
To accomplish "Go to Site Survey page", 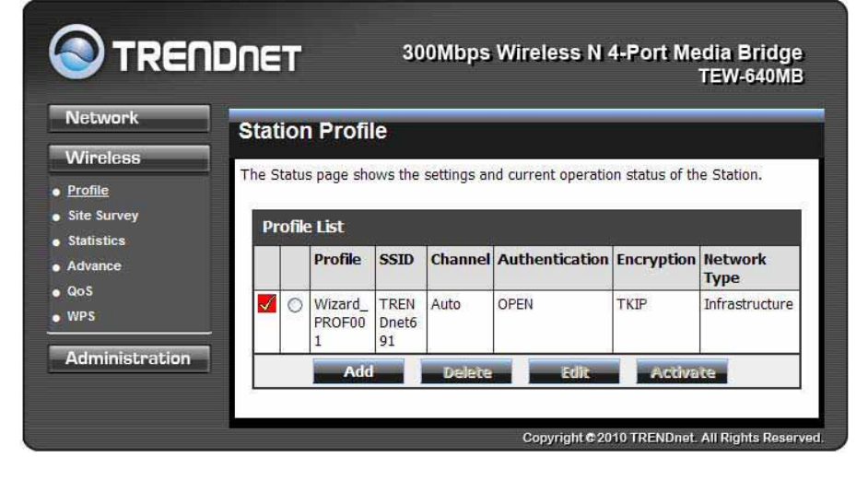I will click(102, 216).
